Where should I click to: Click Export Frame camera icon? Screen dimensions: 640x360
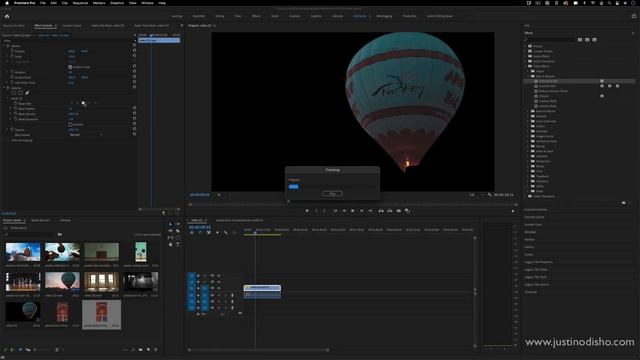[x=398, y=211]
